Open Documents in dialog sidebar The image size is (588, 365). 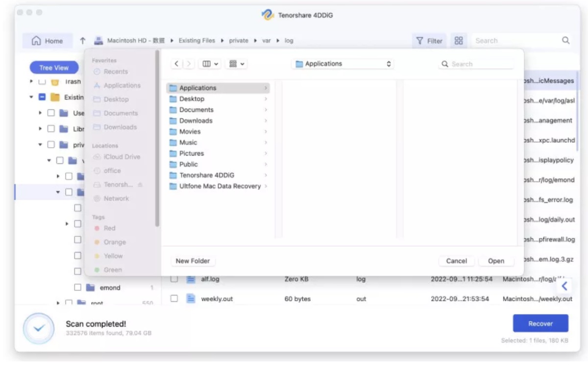(x=115, y=113)
